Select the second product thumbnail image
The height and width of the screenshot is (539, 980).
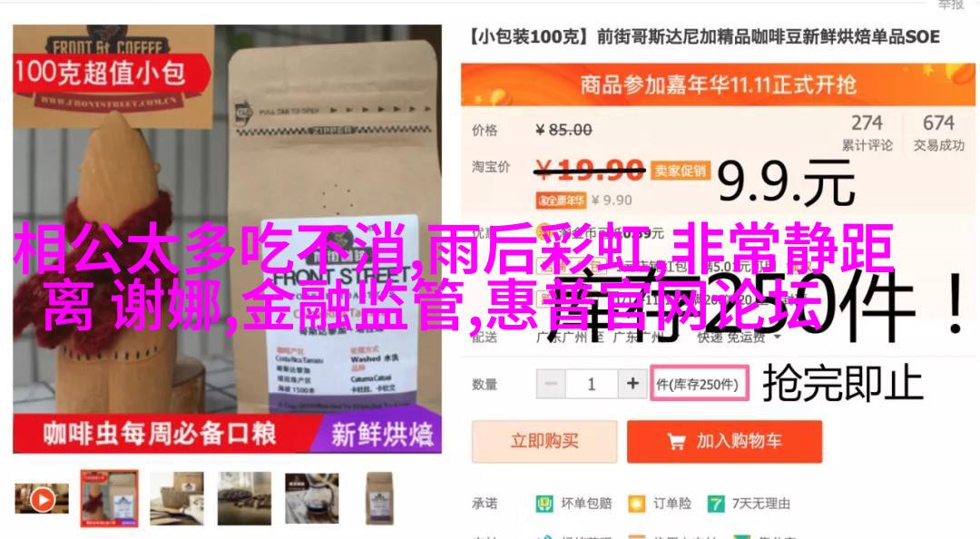point(110,498)
